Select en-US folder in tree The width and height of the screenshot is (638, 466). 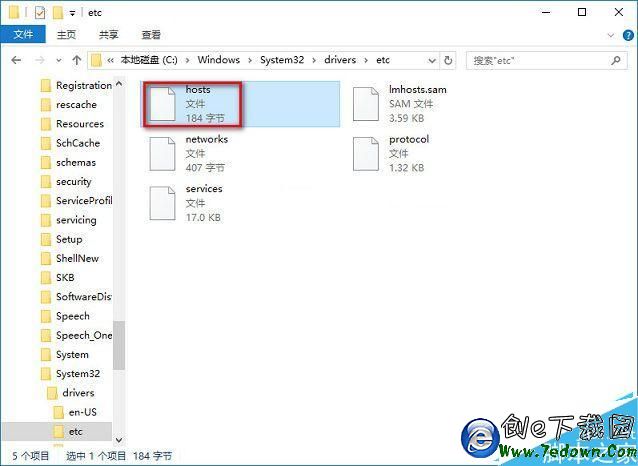(x=83, y=412)
